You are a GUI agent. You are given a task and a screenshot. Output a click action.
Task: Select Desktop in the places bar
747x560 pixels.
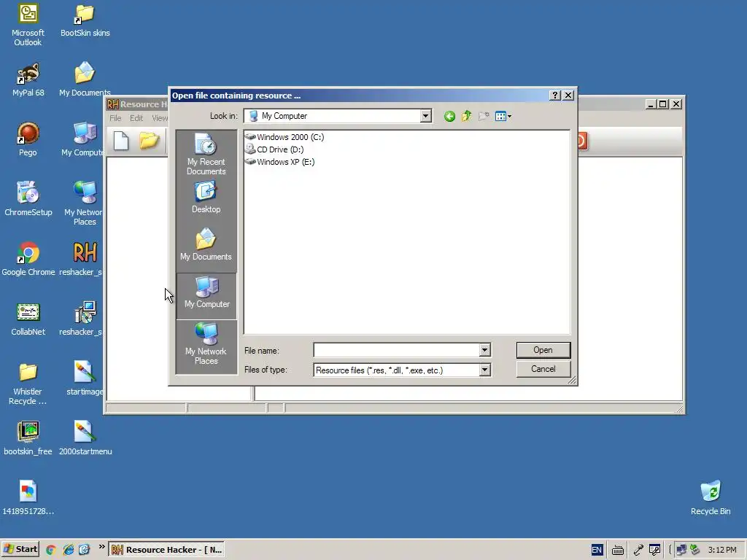click(206, 197)
